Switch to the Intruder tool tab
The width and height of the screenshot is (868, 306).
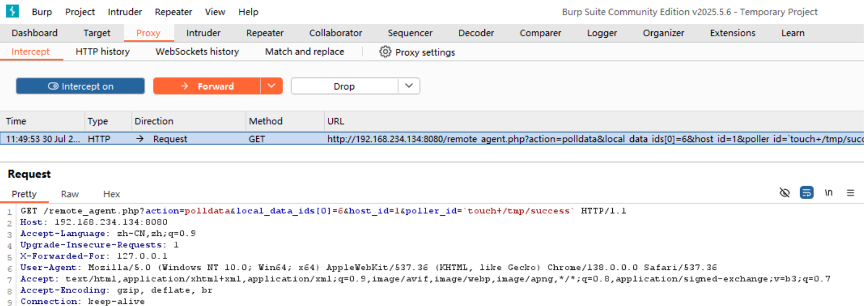tap(203, 33)
